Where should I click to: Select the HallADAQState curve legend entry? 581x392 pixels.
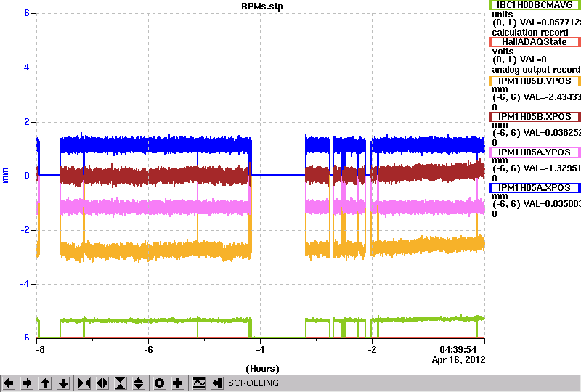coord(535,42)
